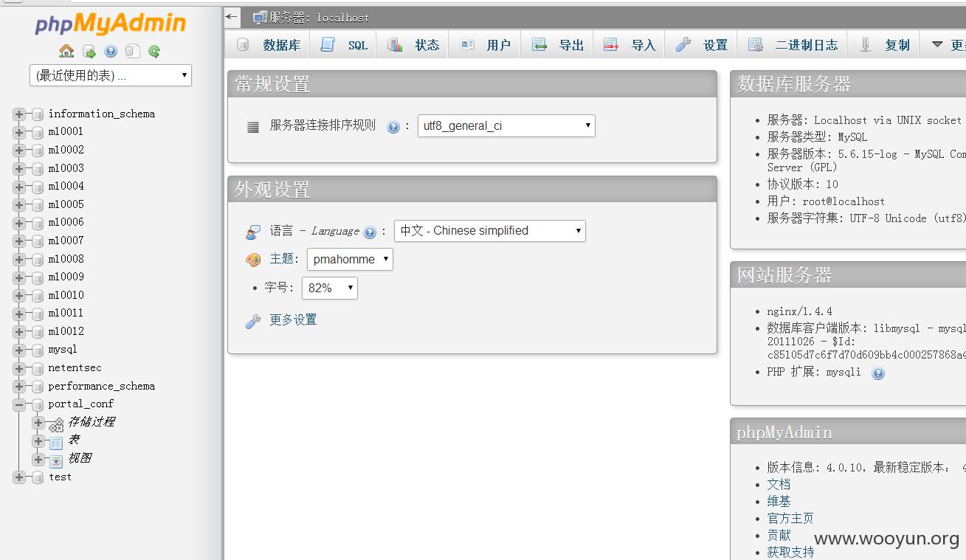Select the m10008 database

click(x=66, y=259)
